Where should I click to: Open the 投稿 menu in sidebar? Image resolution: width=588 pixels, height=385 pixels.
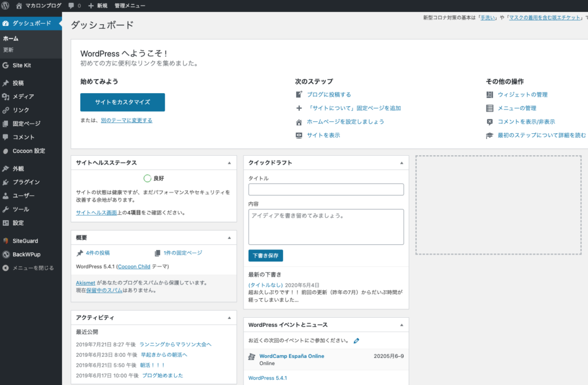point(18,83)
